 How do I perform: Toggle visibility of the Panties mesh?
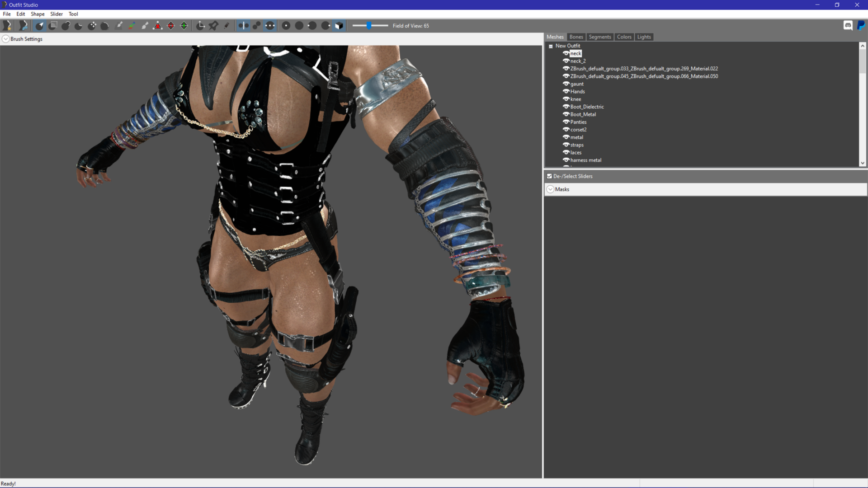pos(566,122)
